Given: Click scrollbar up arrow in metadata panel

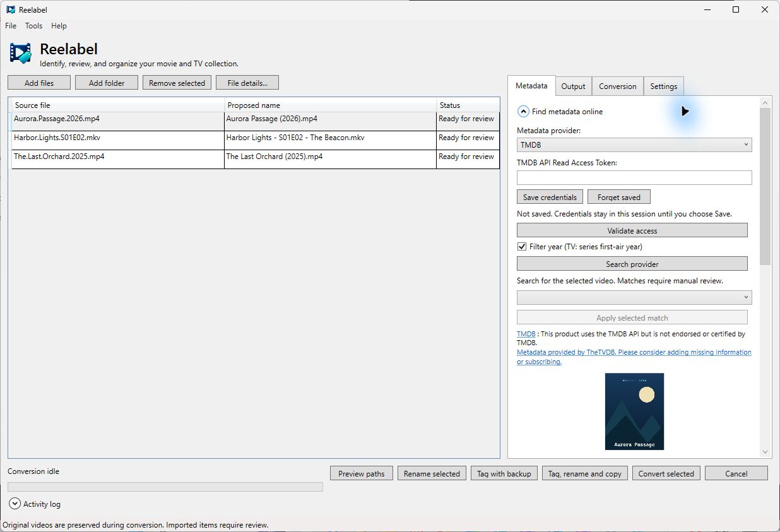Looking at the screenshot, I should tap(765, 102).
